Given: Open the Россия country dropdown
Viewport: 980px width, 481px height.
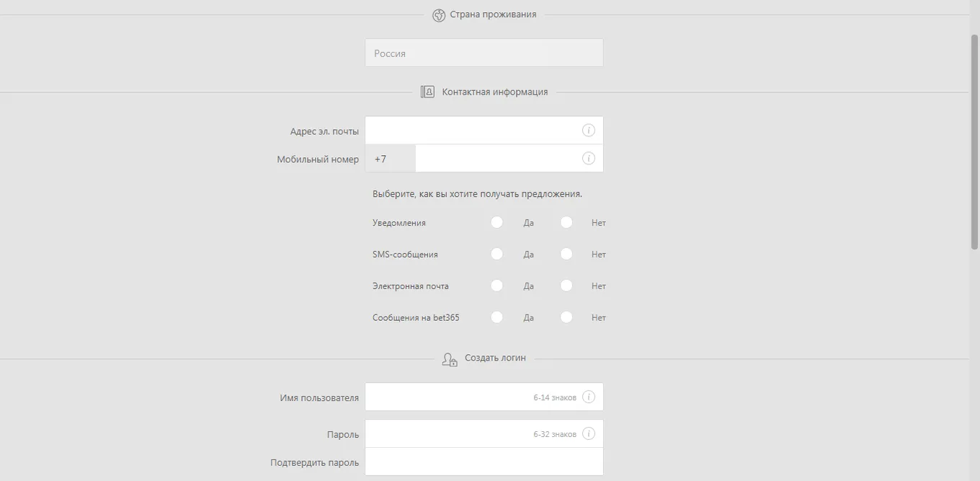Looking at the screenshot, I should tap(484, 53).
